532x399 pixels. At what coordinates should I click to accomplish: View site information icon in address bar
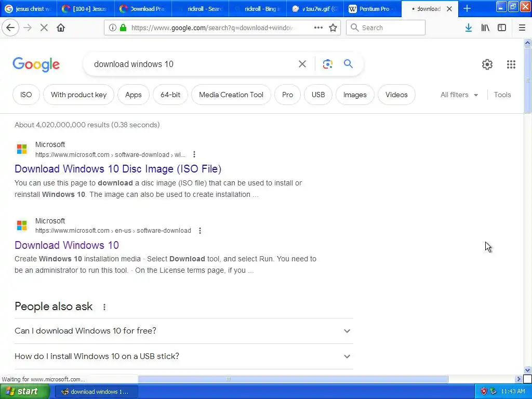113,28
